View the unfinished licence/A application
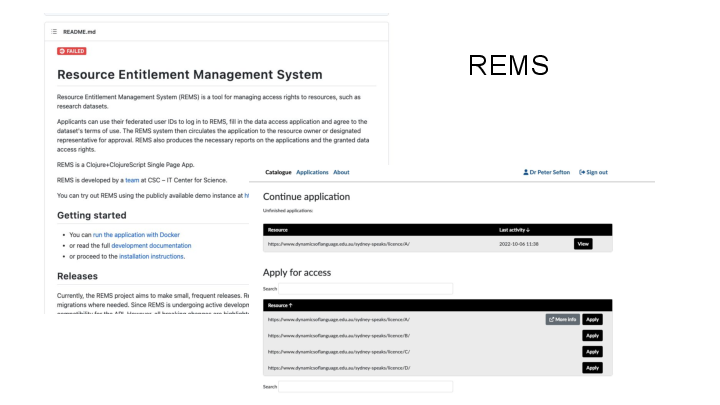Image resolution: width=720 pixels, height=405 pixels. coord(583,244)
